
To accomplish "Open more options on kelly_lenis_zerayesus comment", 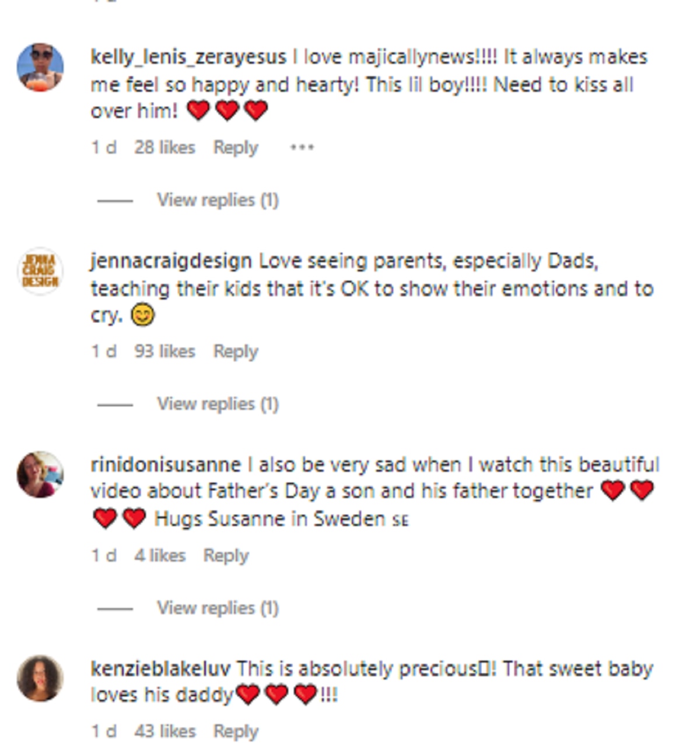I will click(x=302, y=148).
